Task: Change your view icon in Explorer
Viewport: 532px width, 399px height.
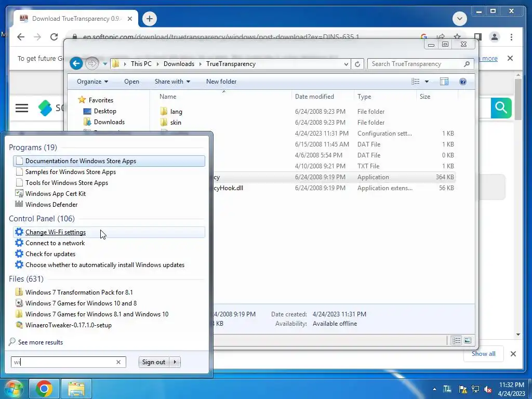Action: pyautogui.click(x=415, y=82)
